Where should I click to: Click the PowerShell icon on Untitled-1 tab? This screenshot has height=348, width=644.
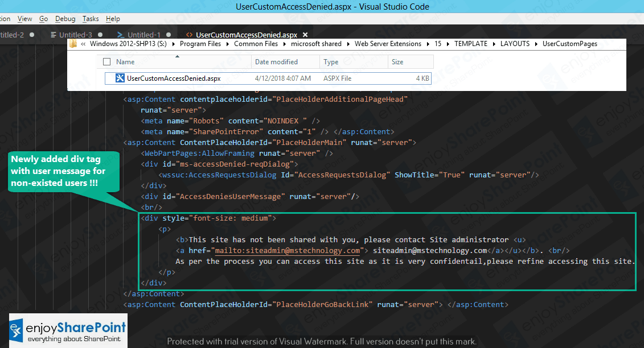point(121,35)
